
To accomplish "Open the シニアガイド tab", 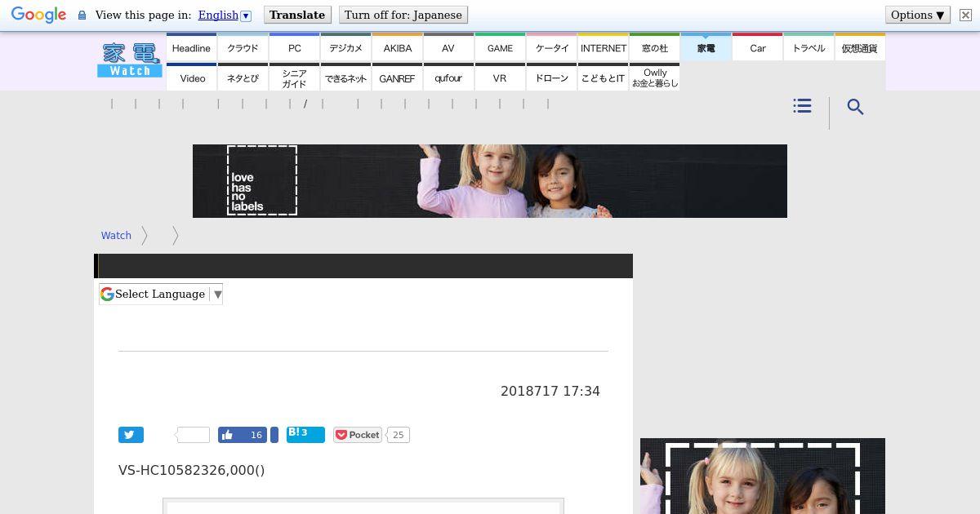I will (294, 78).
